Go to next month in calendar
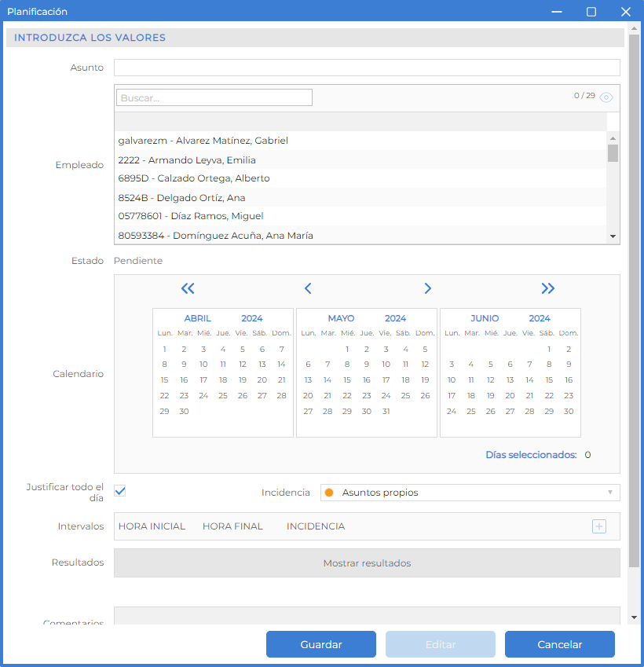 [x=427, y=288]
